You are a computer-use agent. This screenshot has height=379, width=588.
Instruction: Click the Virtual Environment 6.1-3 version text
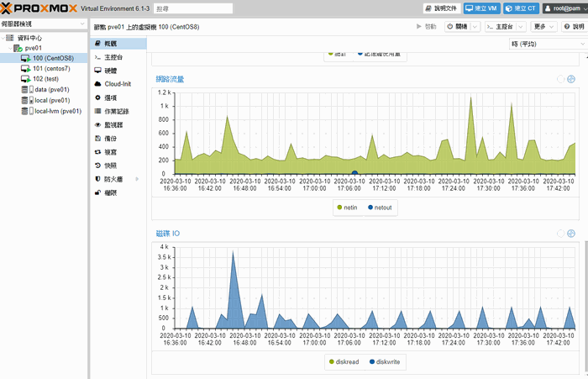click(x=115, y=8)
